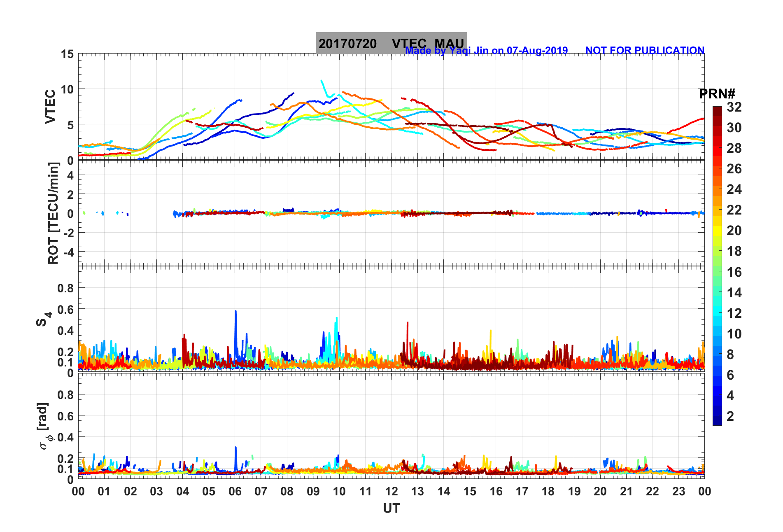This screenshot has height=532, width=783.
Task: Click the '23' hour tick on the UT axis
Action: tap(678, 491)
